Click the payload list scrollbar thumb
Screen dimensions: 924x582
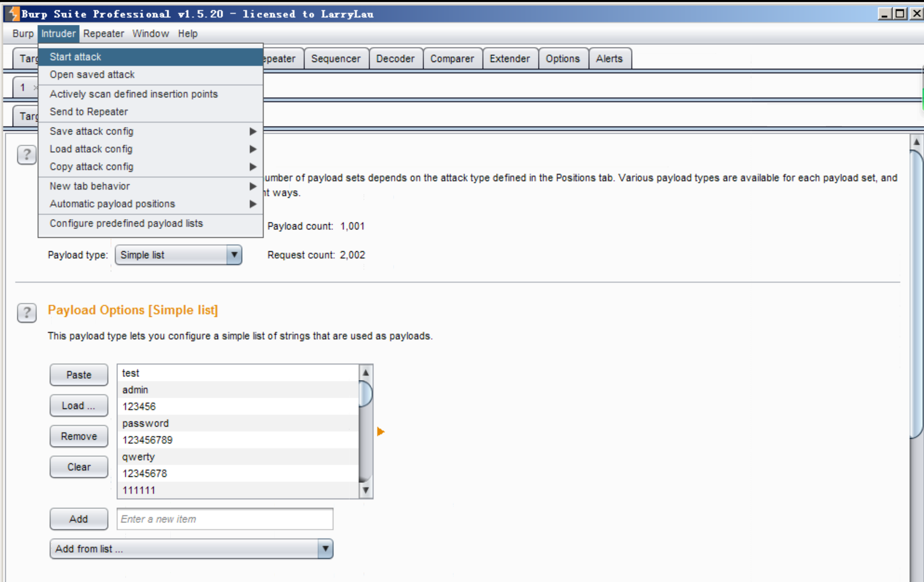click(x=365, y=393)
